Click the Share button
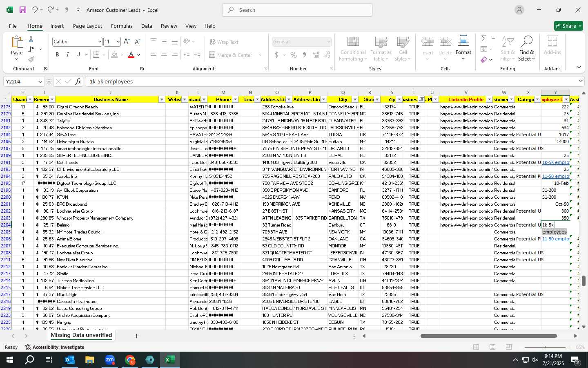This screenshot has width=588, height=368. coord(568,26)
